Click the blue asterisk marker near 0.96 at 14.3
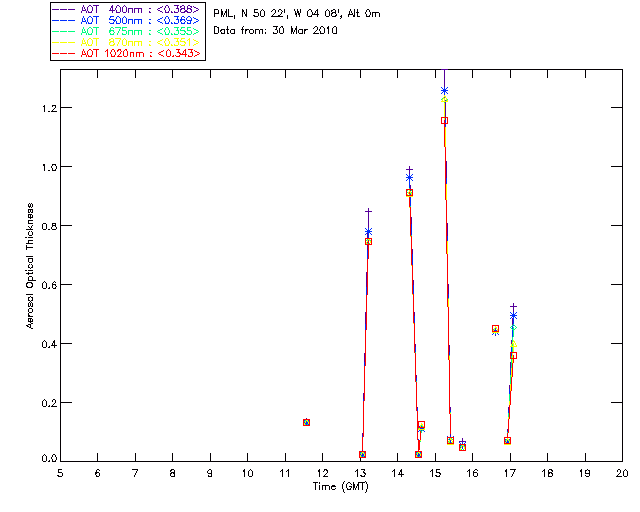 coord(409,178)
